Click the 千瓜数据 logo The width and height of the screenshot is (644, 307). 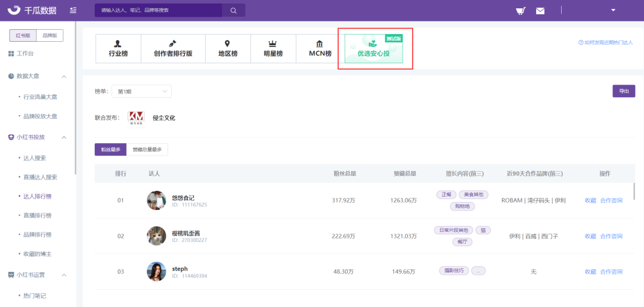pos(32,10)
